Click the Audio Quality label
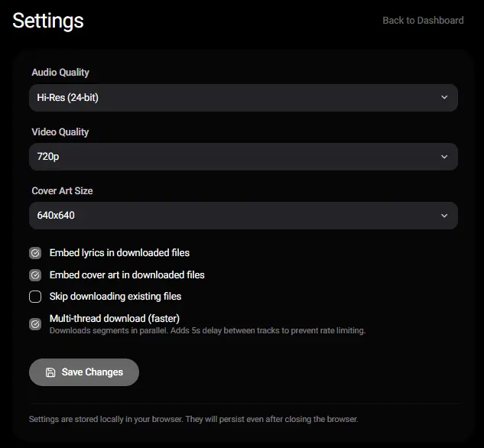 click(60, 72)
